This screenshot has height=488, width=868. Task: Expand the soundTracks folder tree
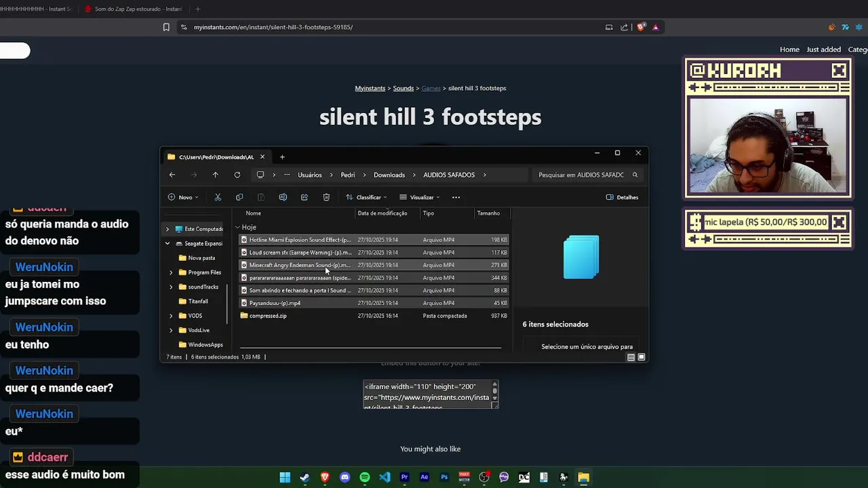(171, 287)
